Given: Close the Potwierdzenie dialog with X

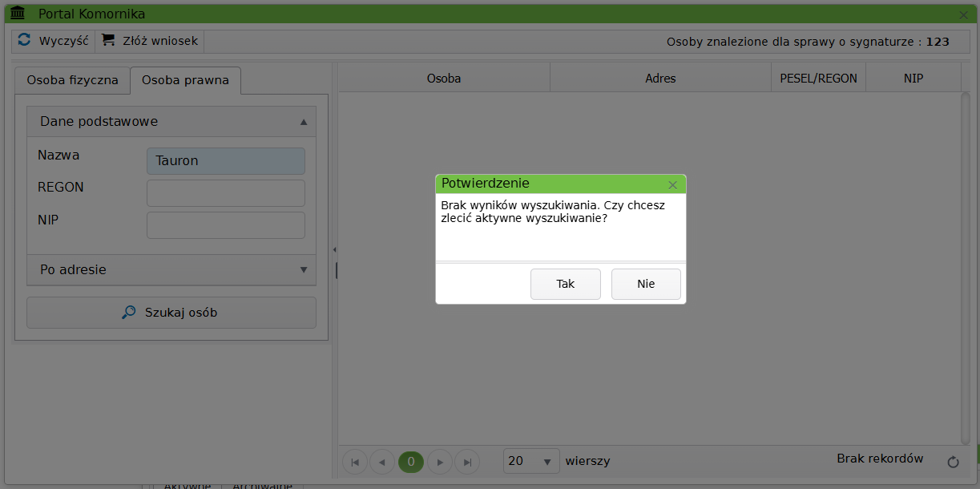Looking at the screenshot, I should click(x=672, y=185).
